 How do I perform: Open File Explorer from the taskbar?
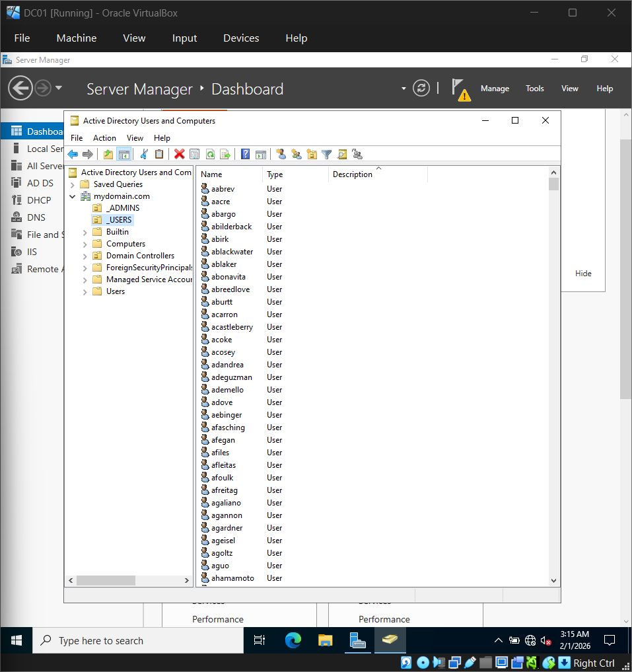(x=325, y=640)
